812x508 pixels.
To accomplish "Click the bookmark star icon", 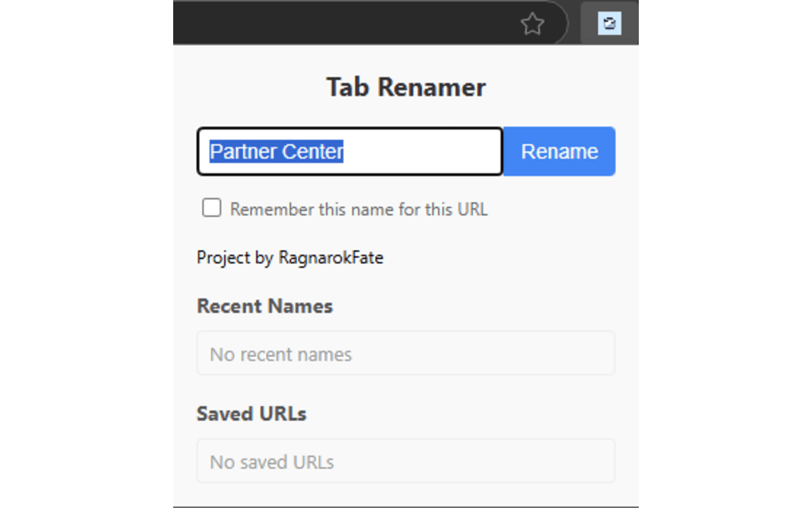I will click(x=532, y=25).
